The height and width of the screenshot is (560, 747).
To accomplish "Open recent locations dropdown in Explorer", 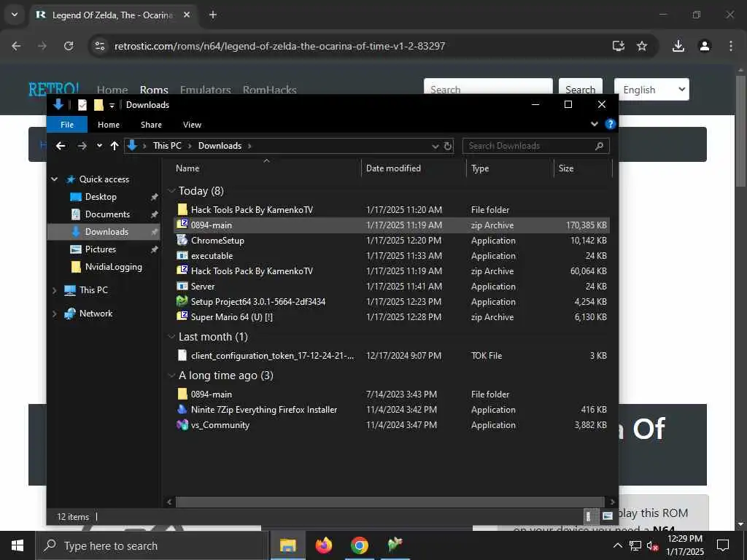I will 99,146.
